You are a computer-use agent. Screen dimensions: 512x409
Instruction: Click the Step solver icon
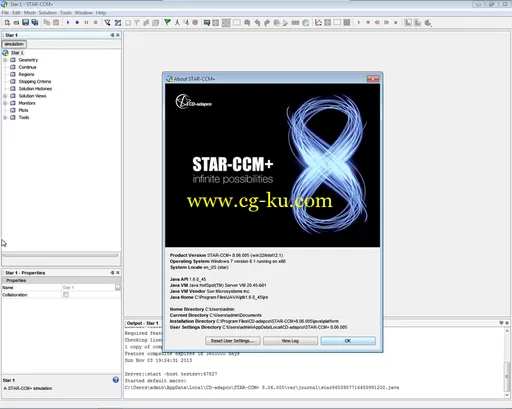pos(186,22)
